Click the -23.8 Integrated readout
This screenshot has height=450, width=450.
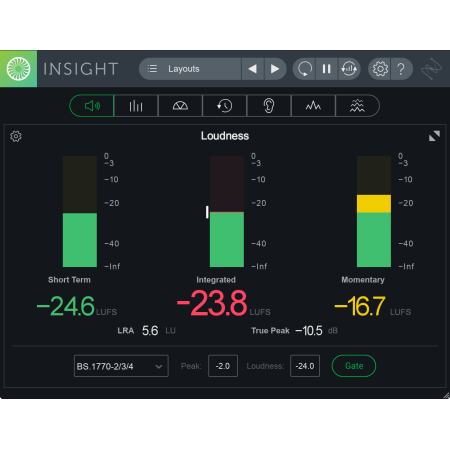tap(212, 303)
